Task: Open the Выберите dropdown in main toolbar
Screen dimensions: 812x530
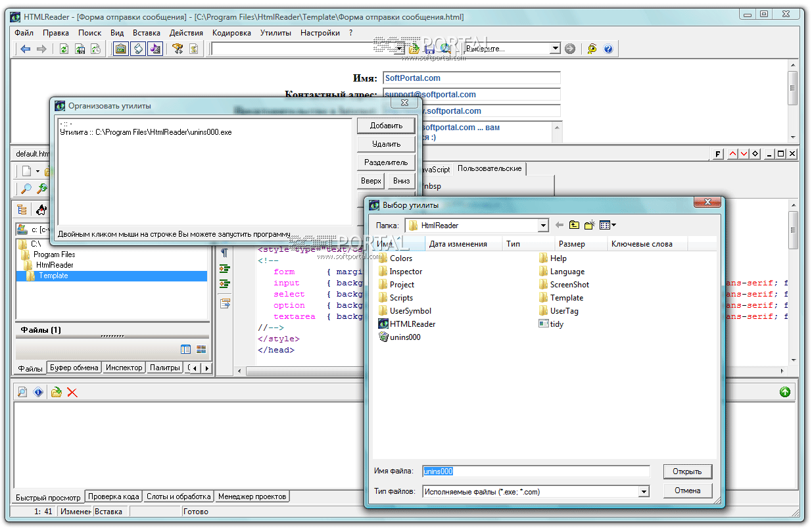Action: coord(555,49)
